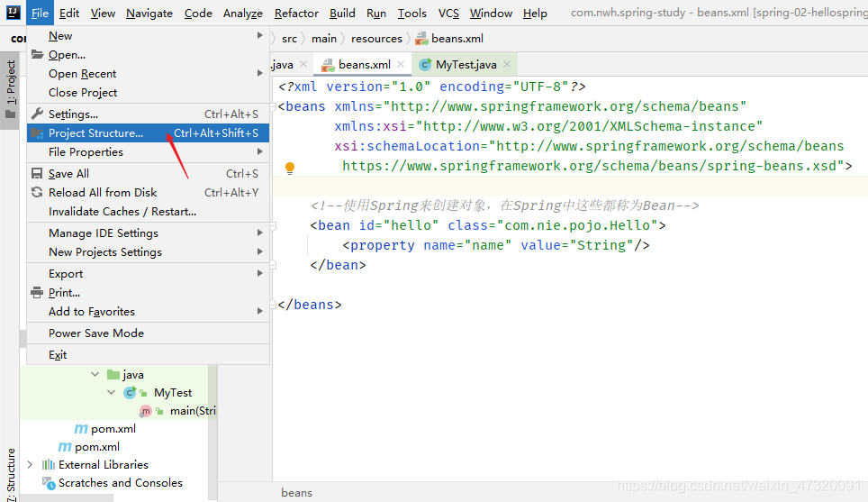Click the beans.xml tab file icon

329,65
